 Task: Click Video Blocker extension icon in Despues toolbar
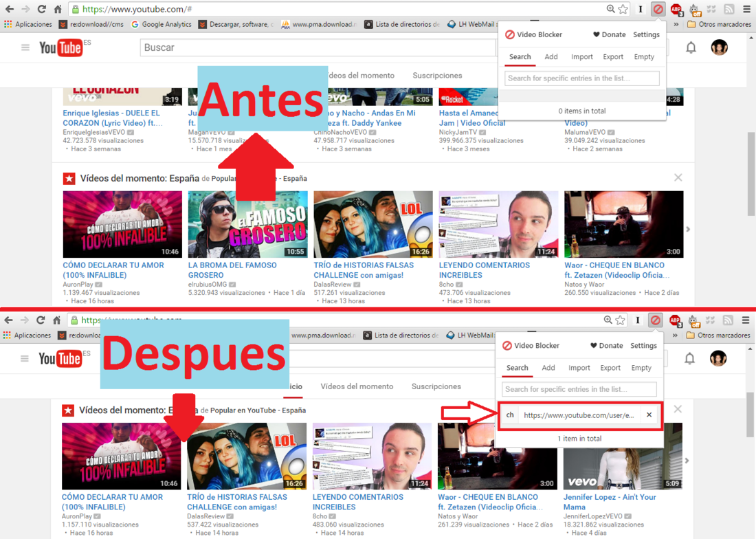pos(655,320)
